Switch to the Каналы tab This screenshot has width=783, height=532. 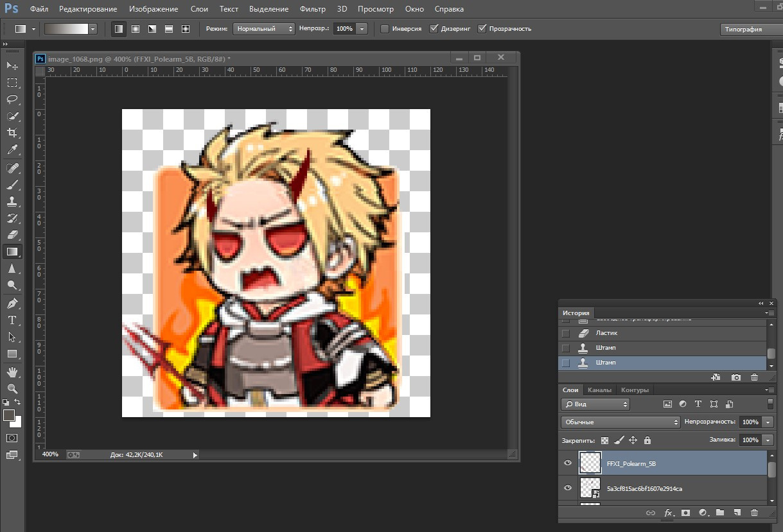pos(599,390)
